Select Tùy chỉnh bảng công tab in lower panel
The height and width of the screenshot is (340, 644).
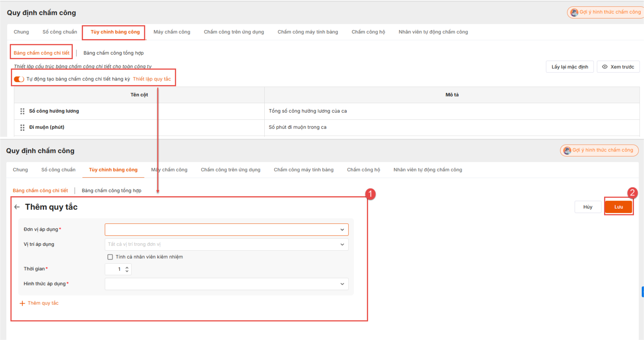click(x=113, y=170)
